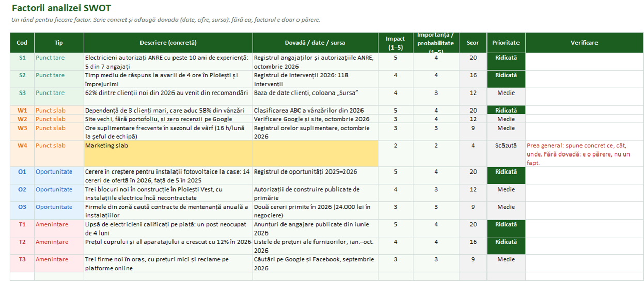This screenshot has width=644, height=281.
Task: Click the 'Medie' priority in row S3
Action: pyautogui.click(x=506, y=97)
